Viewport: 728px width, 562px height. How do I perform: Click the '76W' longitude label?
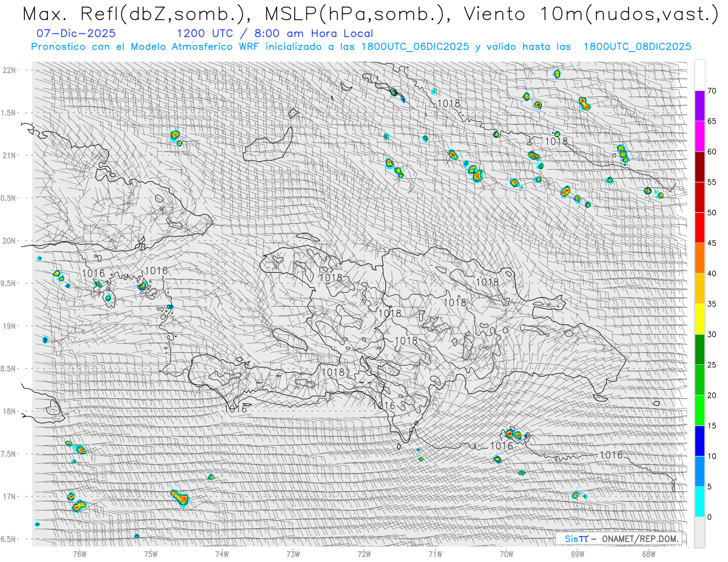tap(79, 554)
